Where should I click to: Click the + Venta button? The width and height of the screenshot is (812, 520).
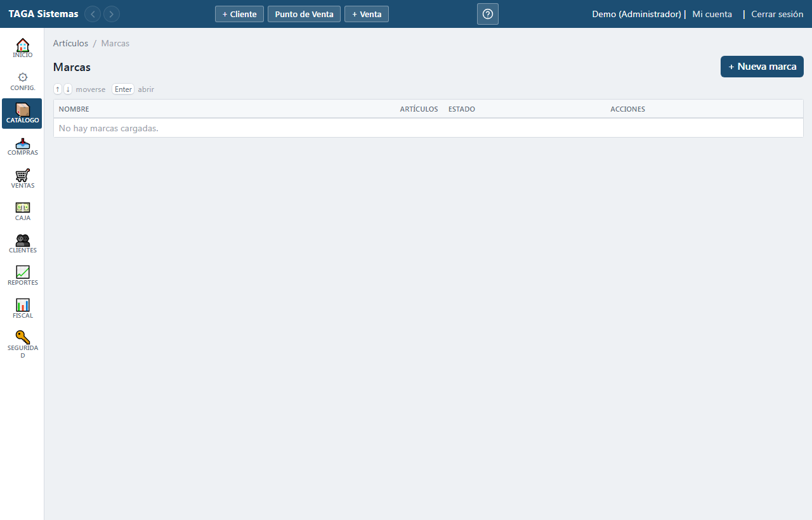pyautogui.click(x=367, y=14)
